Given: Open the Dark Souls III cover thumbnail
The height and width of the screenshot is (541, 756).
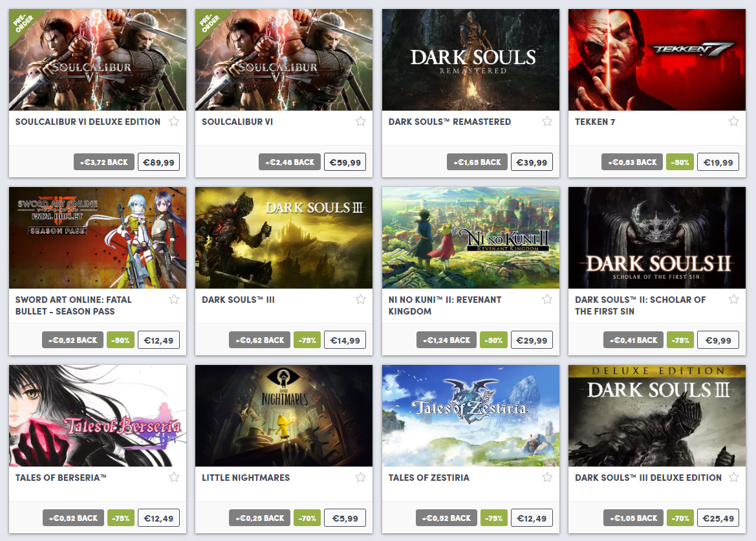Looking at the screenshot, I should click(x=284, y=238).
